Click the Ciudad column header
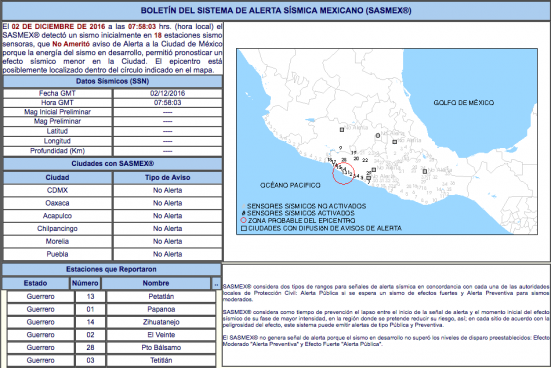 [x=58, y=177]
